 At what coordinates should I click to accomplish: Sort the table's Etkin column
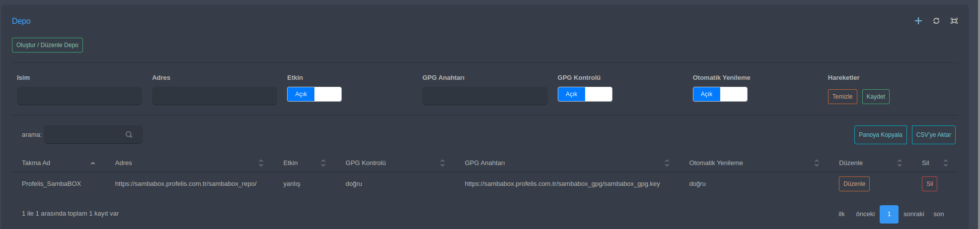[x=323, y=163]
